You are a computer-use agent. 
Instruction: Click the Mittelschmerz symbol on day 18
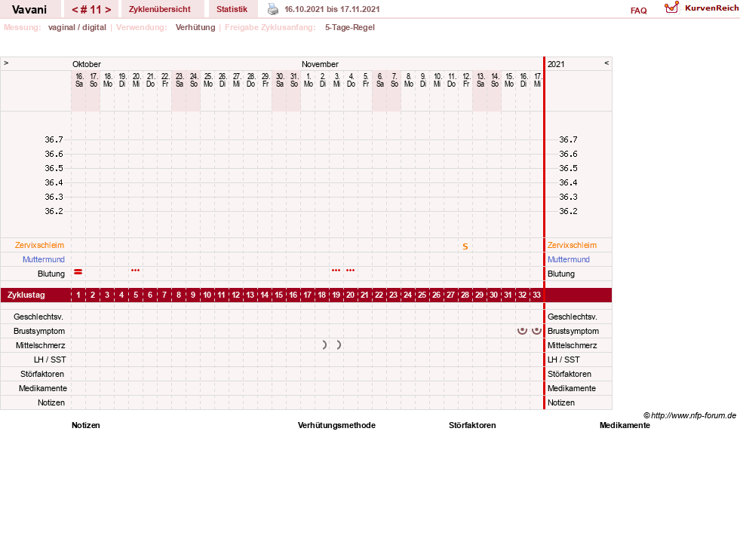coord(324,345)
